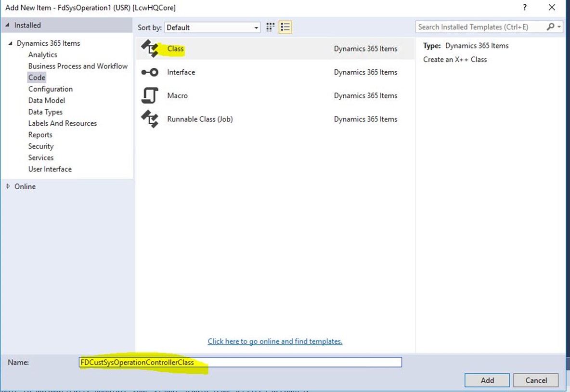570x392 pixels.
Task: Click the Help question mark button
Action: [525, 7]
